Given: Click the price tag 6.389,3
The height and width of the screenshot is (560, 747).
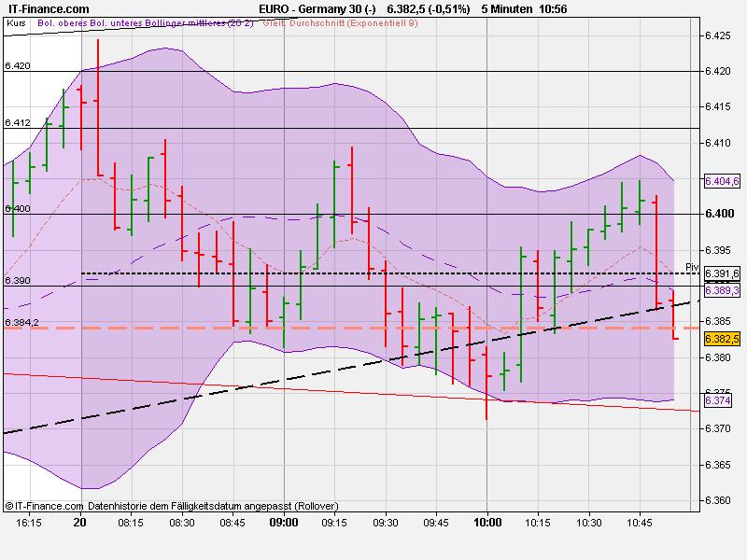Looking at the screenshot, I should [722, 289].
